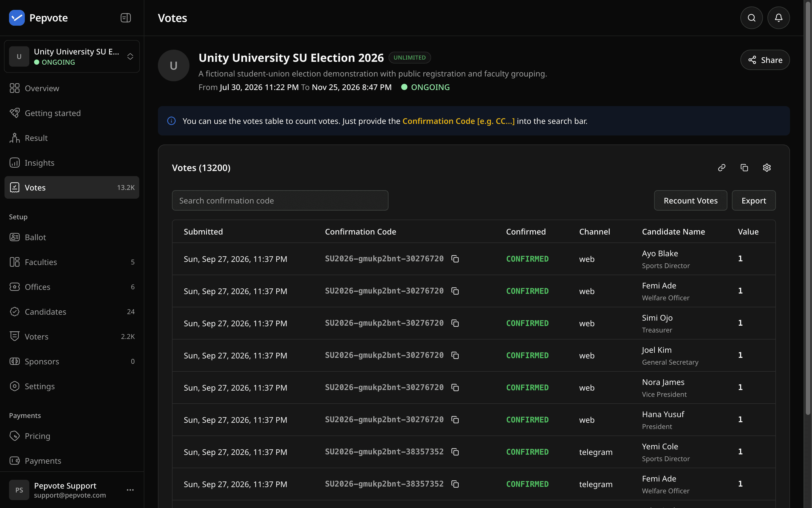Open Insights in sidebar
This screenshot has width=812, height=508.
[72, 163]
